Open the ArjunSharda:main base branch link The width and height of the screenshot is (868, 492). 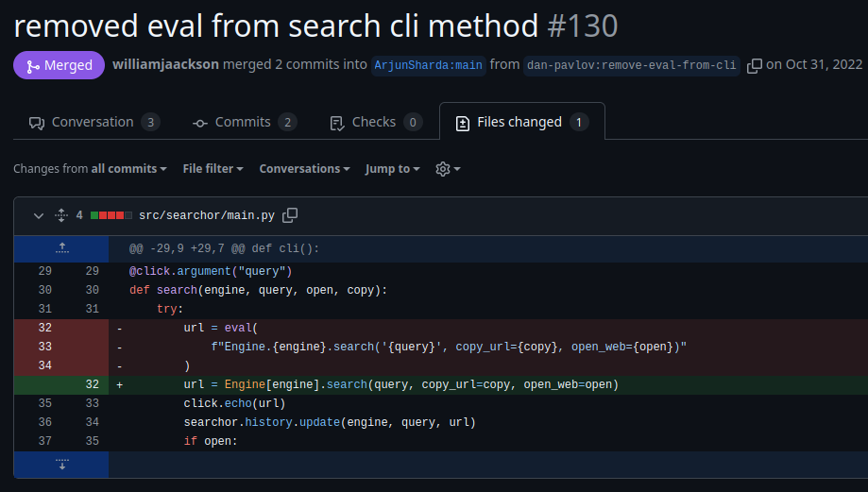coord(428,65)
